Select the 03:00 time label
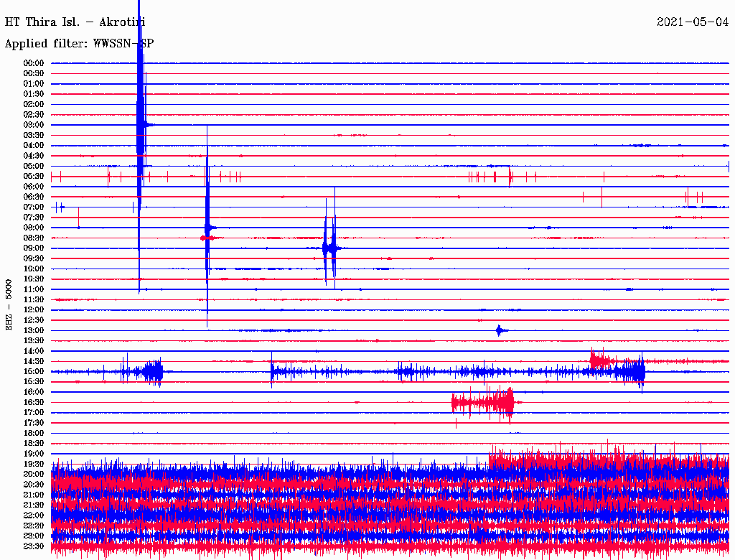 coord(33,125)
